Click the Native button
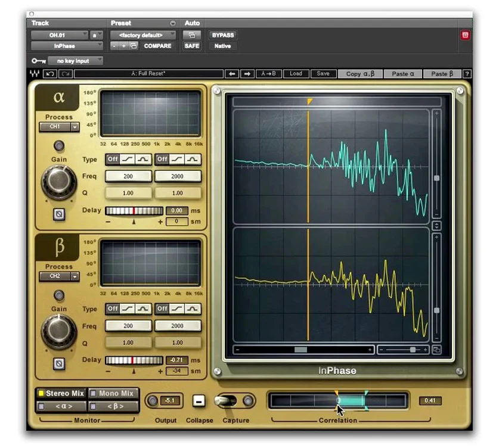The height and width of the screenshot is (448, 496). click(x=223, y=46)
